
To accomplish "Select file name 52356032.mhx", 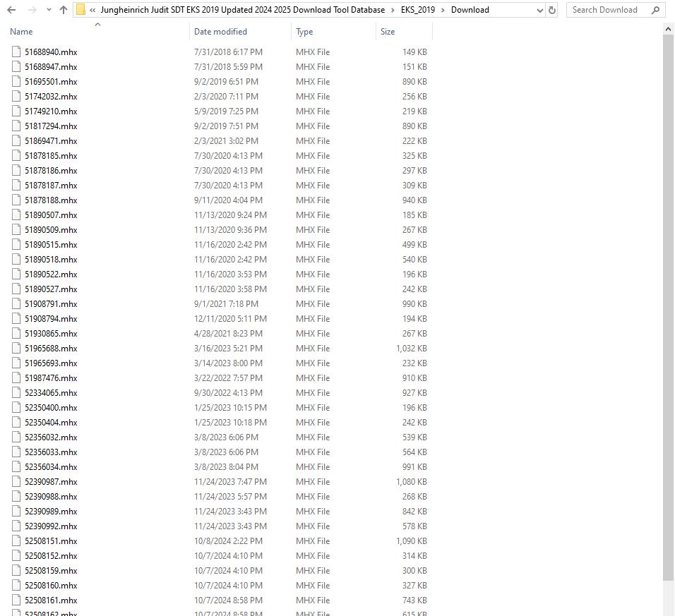I will [51, 437].
